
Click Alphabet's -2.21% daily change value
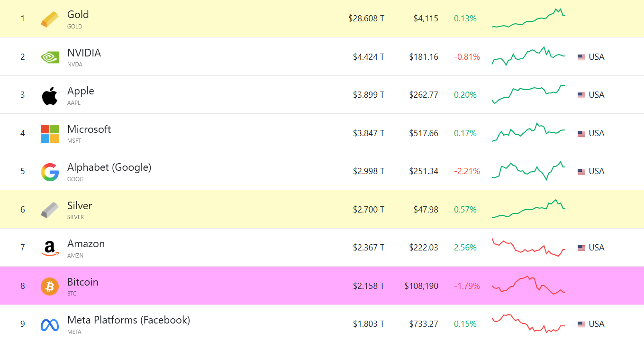tap(467, 171)
